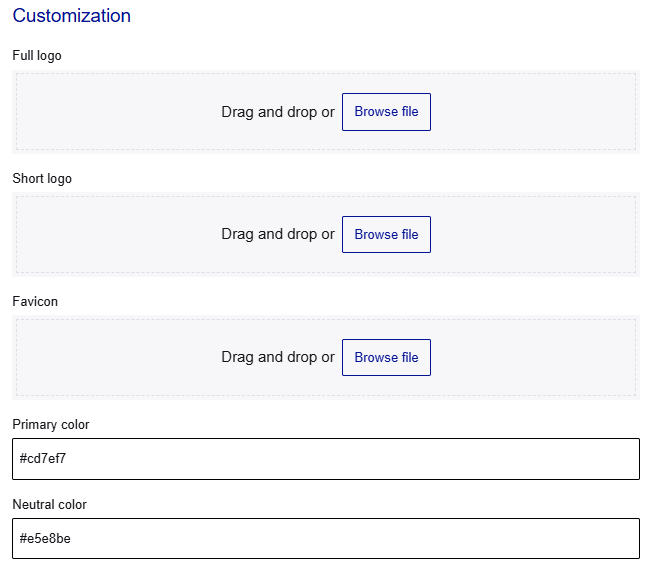Screen dimensions: 645x566
Task: Click the Short logo label
Action: pyautogui.click(x=42, y=179)
